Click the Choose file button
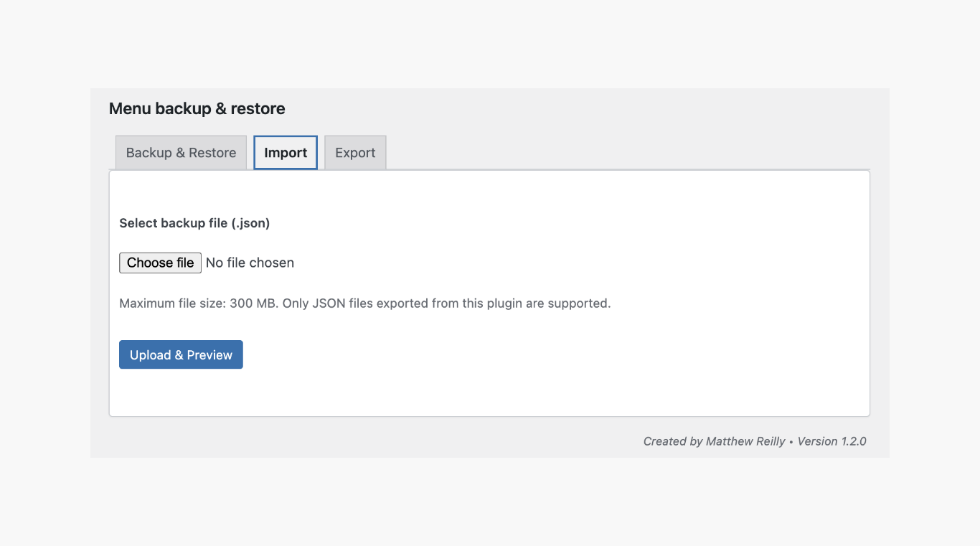This screenshot has height=546, width=980. click(x=160, y=263)
